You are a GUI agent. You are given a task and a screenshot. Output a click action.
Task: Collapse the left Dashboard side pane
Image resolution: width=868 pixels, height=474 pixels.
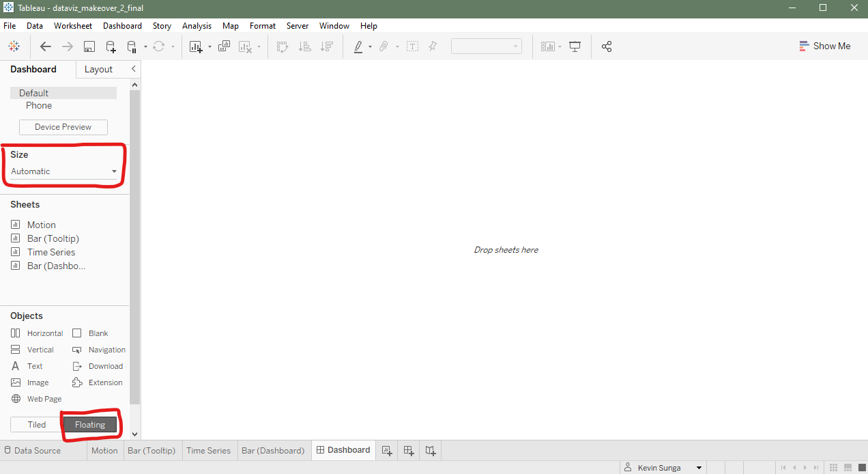tap(134, 69)
